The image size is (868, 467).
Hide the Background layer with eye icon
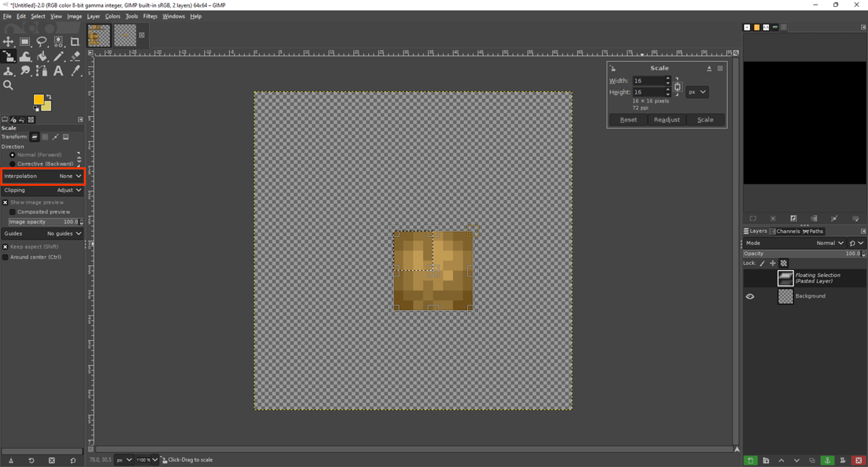[x=750, y=296]
